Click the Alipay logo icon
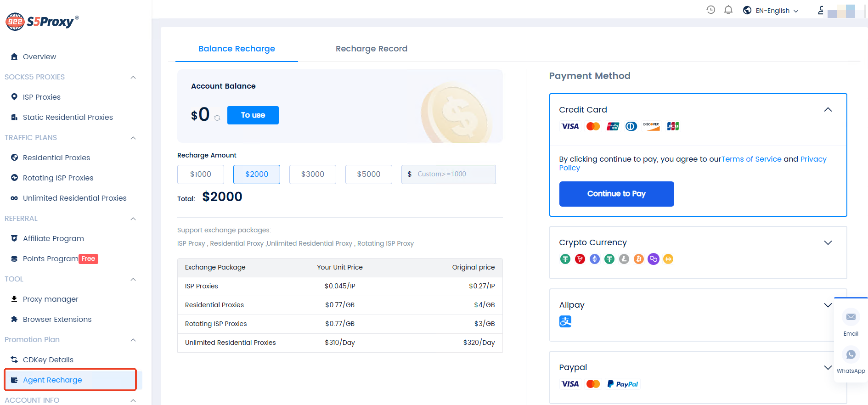 tap(565, 321)
